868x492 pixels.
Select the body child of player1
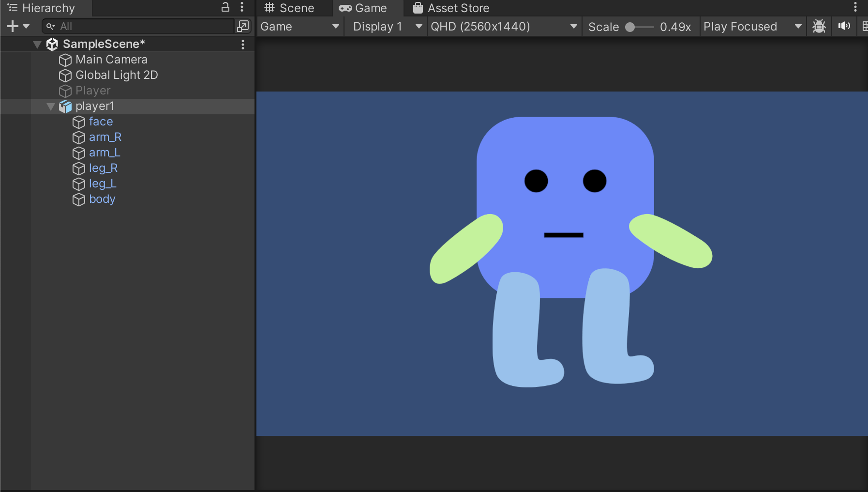(x=102, y=199)
